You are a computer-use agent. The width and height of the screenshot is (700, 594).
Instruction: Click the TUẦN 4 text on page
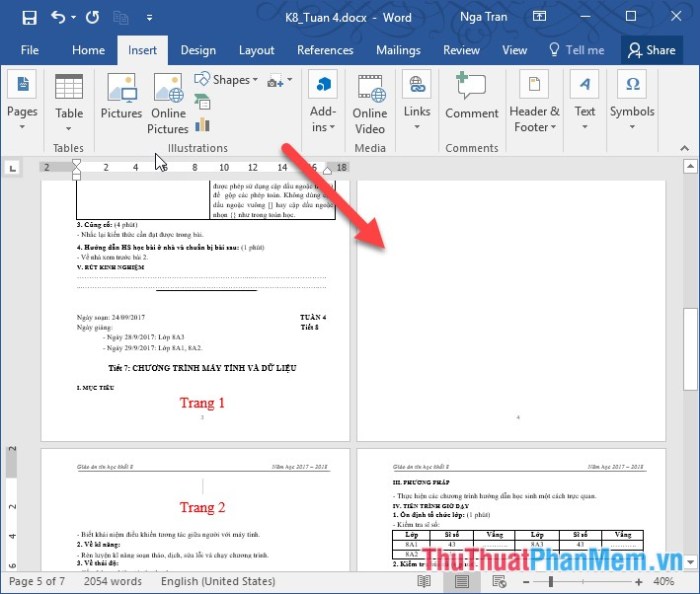(313, 317)
